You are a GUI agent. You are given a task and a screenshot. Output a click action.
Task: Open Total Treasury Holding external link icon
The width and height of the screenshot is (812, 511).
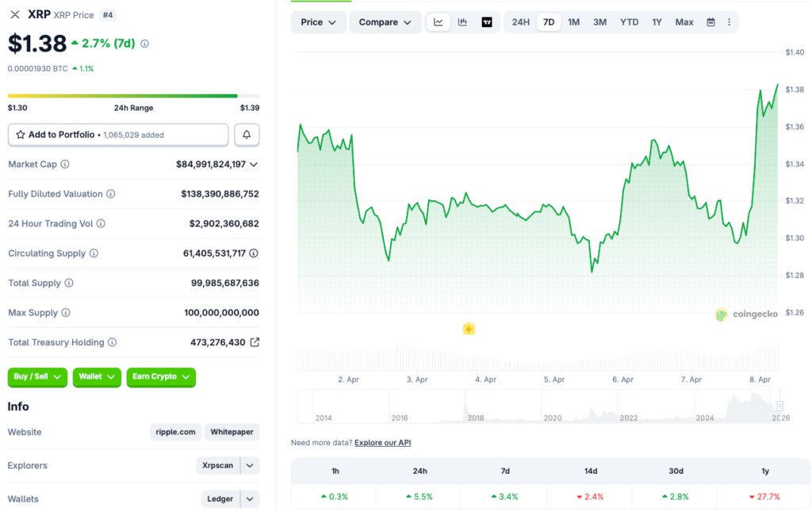click(254, 341)
